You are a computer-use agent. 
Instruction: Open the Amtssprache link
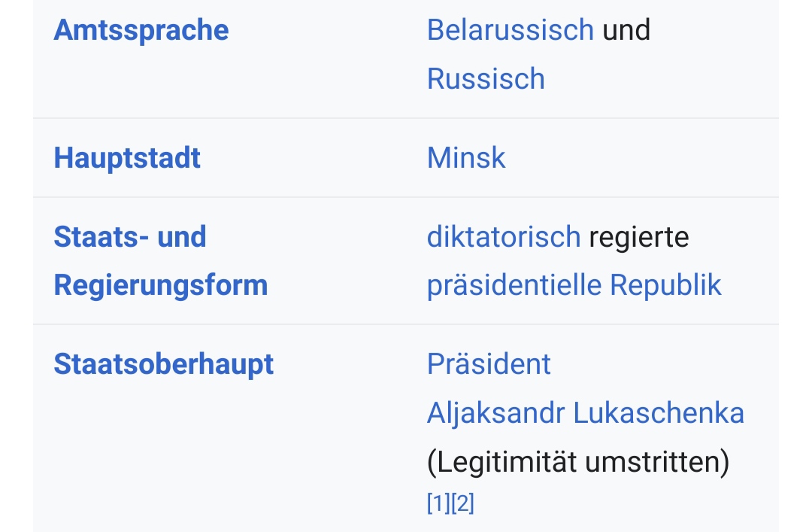(141, 30)
